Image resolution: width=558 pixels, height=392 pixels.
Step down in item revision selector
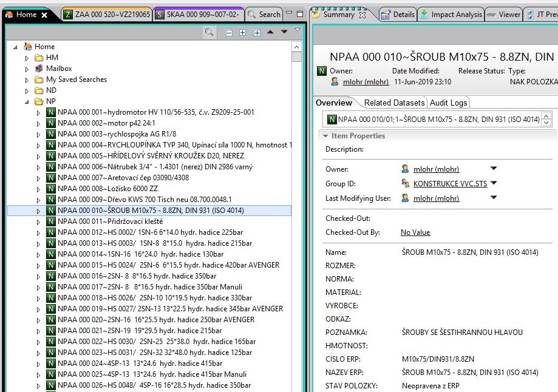[x=546, y=123]
